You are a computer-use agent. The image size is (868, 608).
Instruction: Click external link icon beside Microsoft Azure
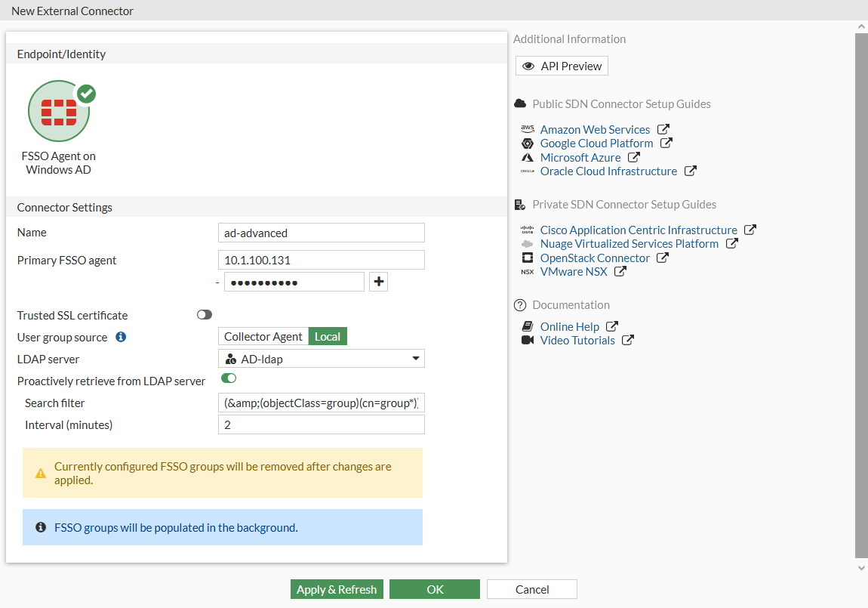tap(634, 157)
